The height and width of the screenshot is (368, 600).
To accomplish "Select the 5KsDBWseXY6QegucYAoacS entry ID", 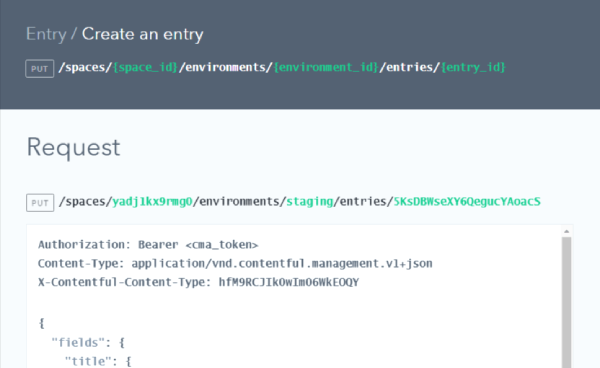I will [467, 202].
